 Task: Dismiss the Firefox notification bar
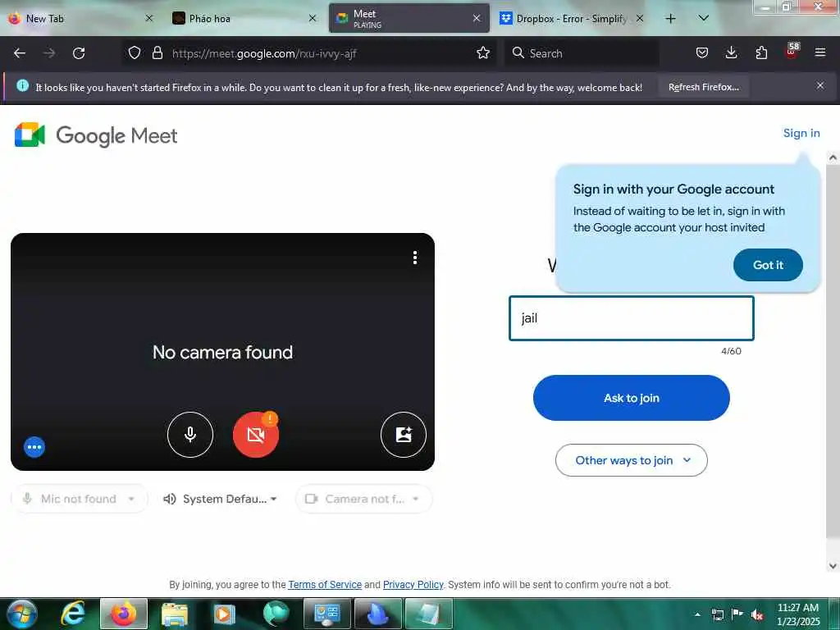820,85
